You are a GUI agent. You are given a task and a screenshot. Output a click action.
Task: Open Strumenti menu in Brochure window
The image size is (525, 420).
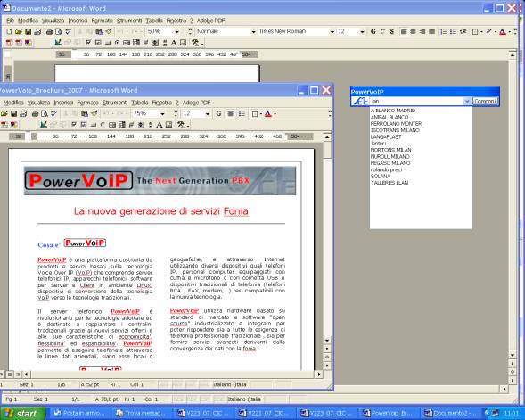click(x=115, y=103)
